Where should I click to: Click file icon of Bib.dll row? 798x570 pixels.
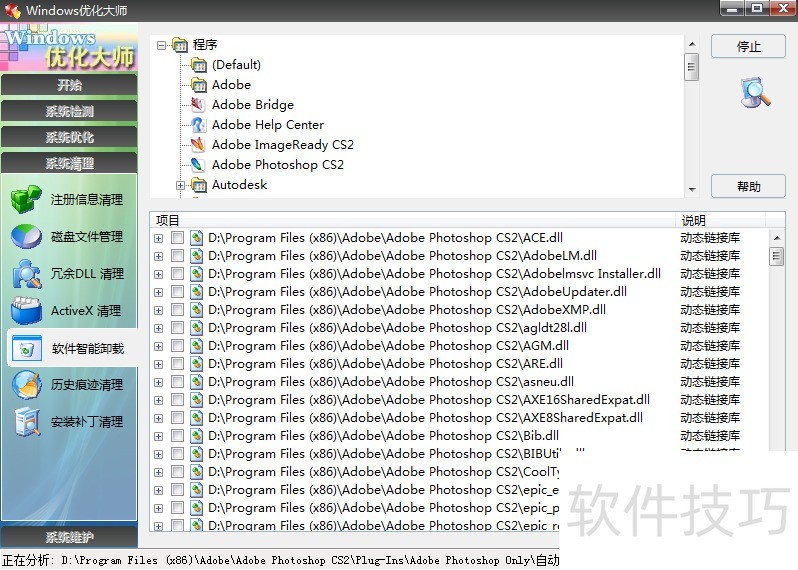196,436
